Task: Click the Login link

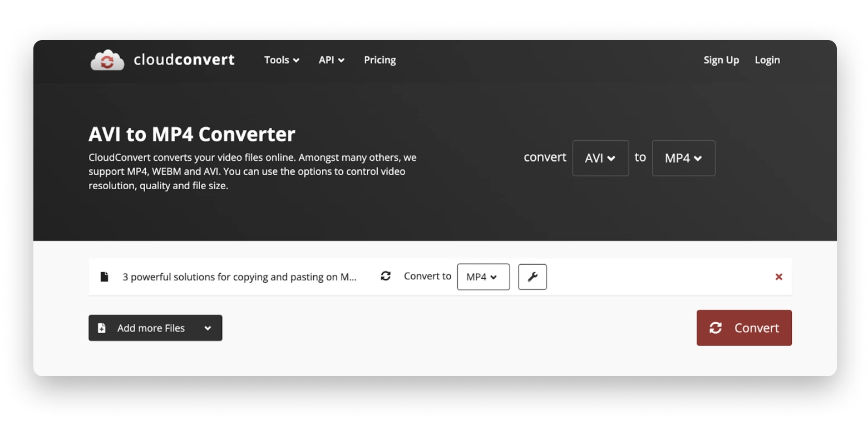Action: tap(767, 60)
